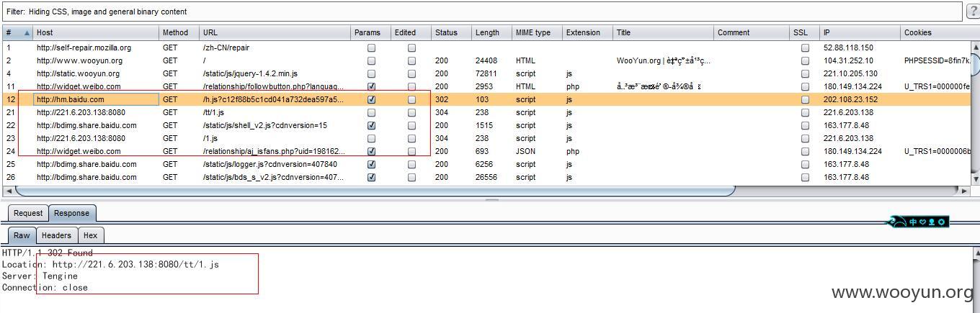Click the IME input method toolbar icon
This screenshot has height=313, width=980.
point(917,222)
